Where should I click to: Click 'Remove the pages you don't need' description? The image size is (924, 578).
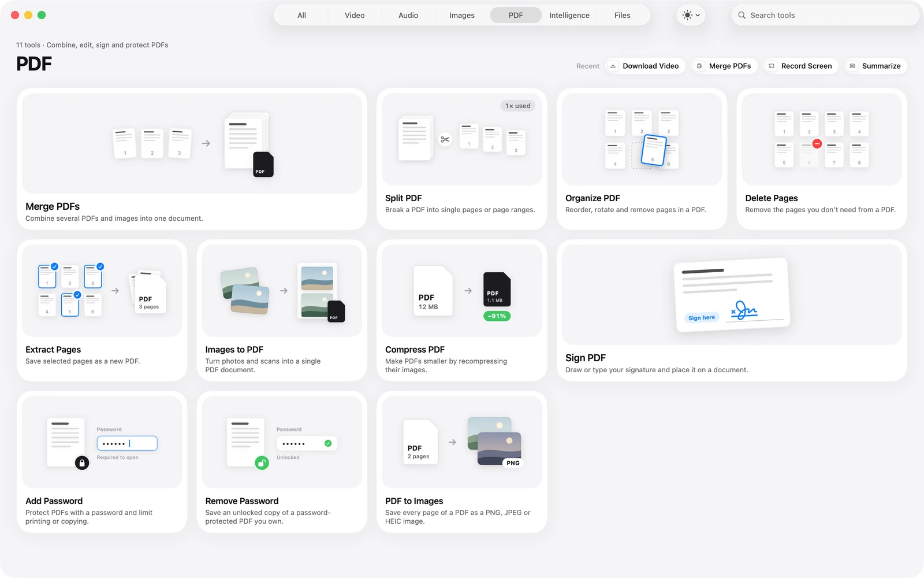(x=821, y=210)
